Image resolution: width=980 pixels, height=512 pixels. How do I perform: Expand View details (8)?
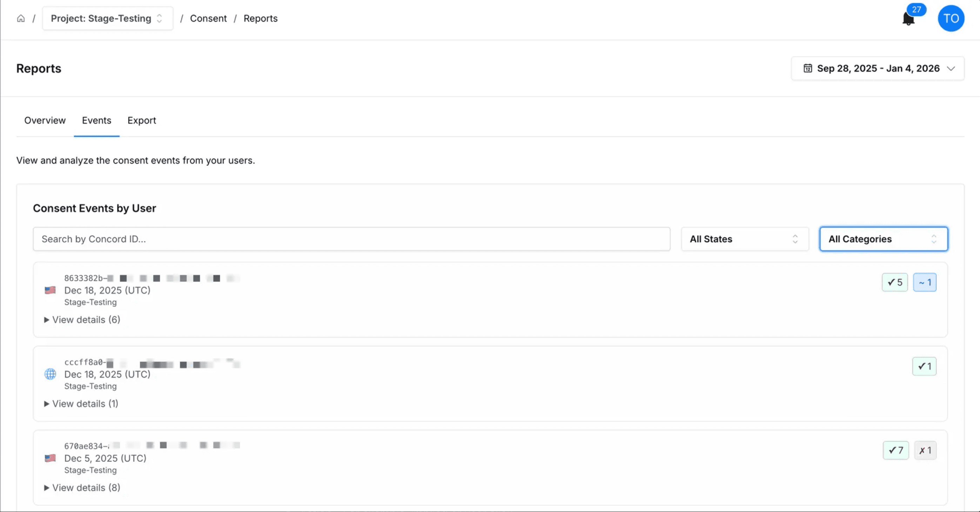pyautogui.click(x=82, y=488)
